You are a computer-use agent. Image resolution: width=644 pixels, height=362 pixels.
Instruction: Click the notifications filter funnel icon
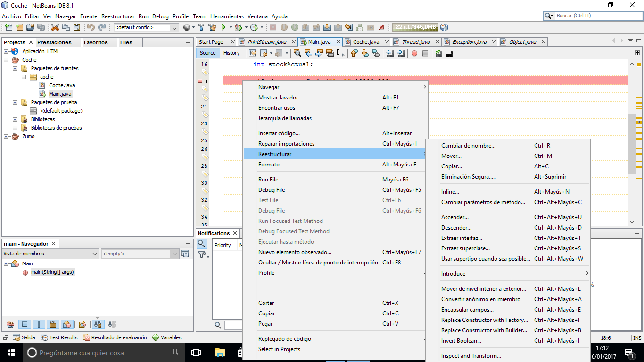(x=202, y=255)
